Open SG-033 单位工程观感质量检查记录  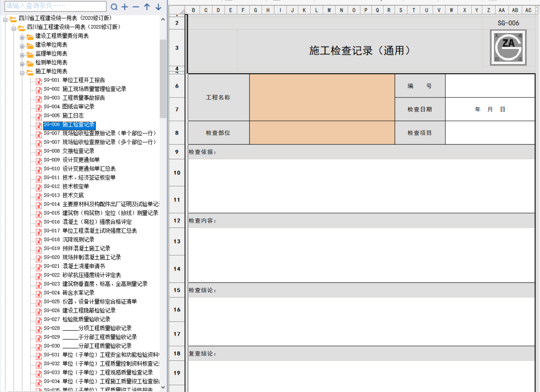click(x=98, y=373)
